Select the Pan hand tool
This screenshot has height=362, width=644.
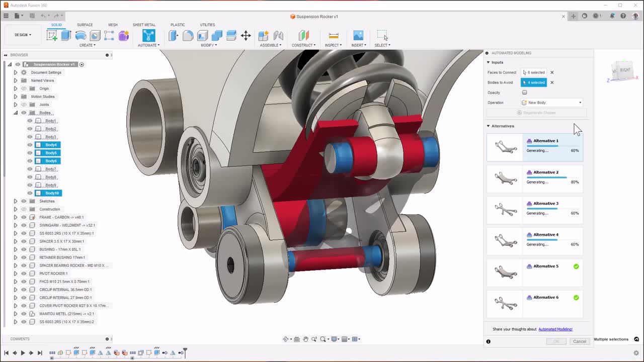pos(305,339)
